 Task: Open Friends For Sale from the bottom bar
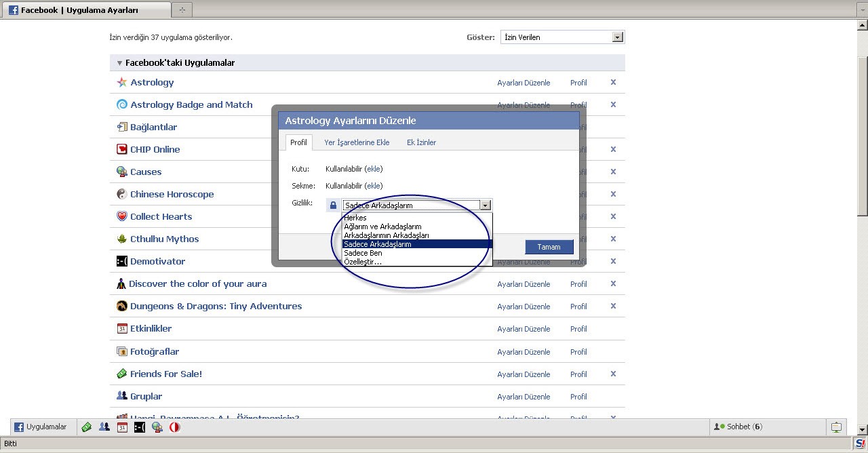[x=87, y=427]
